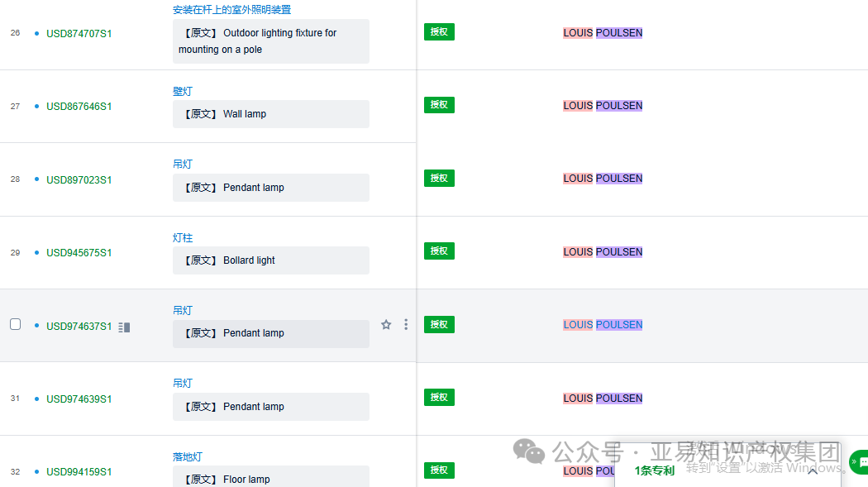Viewport: 868px width, 487px height.
Task: Open the outdoor lighting fixture title link
Action: 231,10
